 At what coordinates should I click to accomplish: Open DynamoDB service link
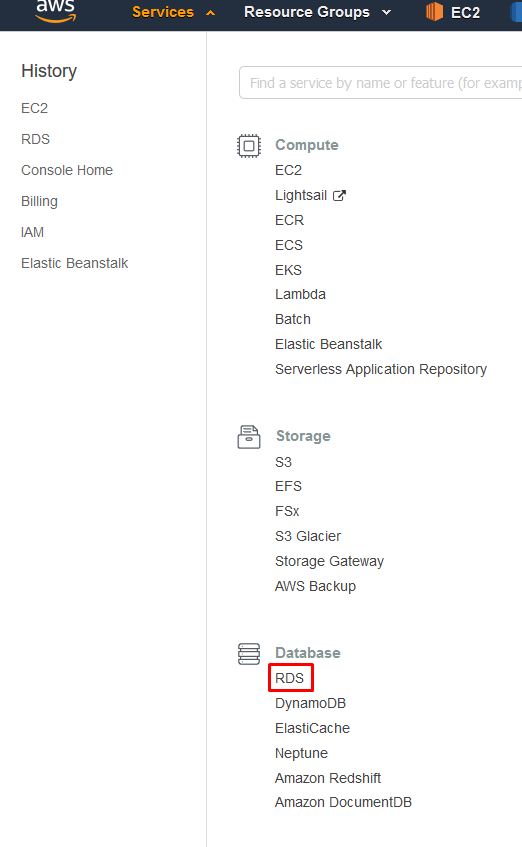[310, 703]
